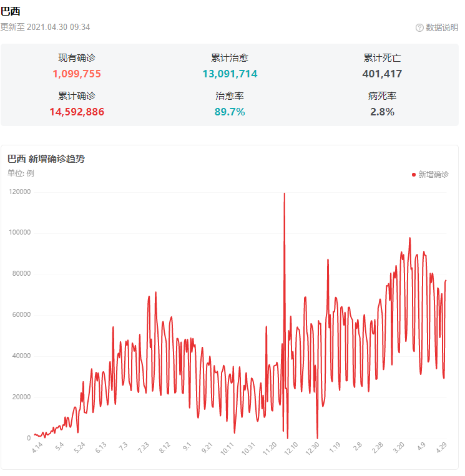Viewport: 465px width, 476px height.
Task: Click the 7.23 x-axis date label
Action: (x=143, y=448)
